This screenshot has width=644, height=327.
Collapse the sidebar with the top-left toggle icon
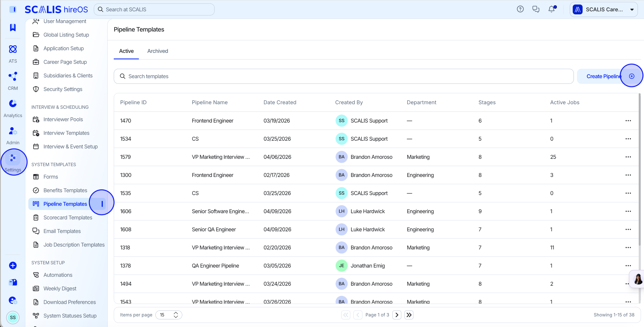click(13, 9)
